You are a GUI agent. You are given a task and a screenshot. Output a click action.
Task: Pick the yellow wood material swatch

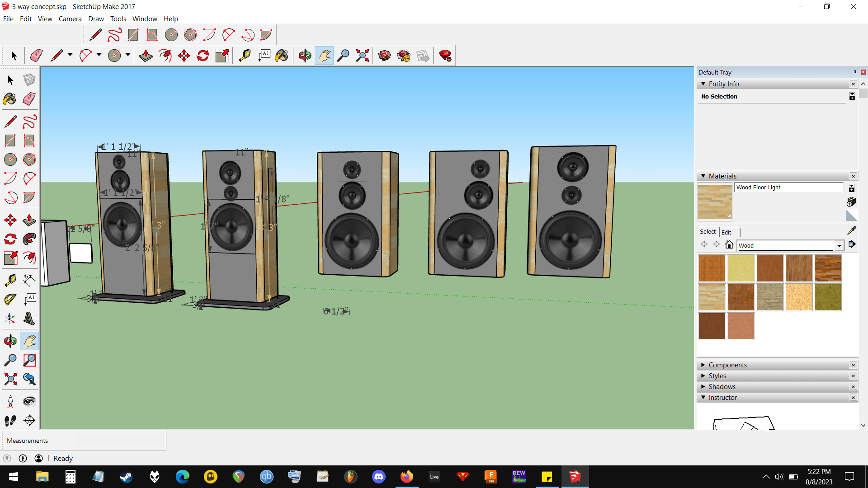(x=741, y=268)
